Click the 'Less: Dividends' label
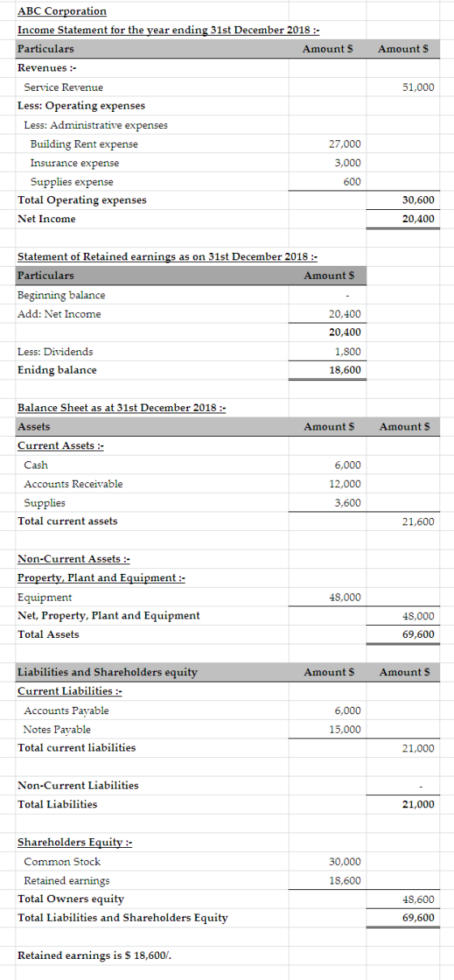 (x=55, y=352)
